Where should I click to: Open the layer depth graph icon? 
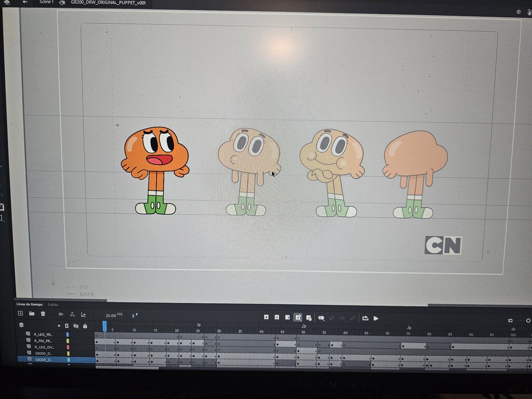83,315
